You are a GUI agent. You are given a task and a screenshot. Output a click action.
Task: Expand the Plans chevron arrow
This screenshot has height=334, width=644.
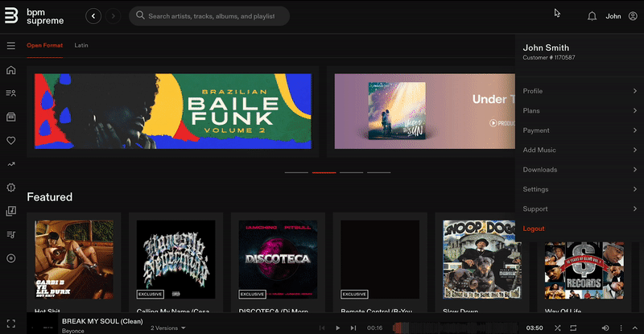635,110
